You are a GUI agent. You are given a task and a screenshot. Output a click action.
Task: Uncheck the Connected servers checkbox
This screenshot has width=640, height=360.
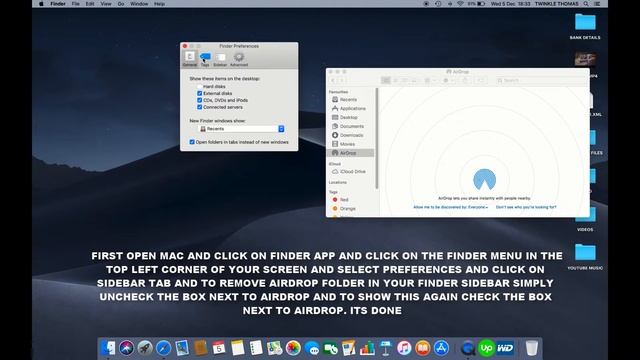[200, 107]
